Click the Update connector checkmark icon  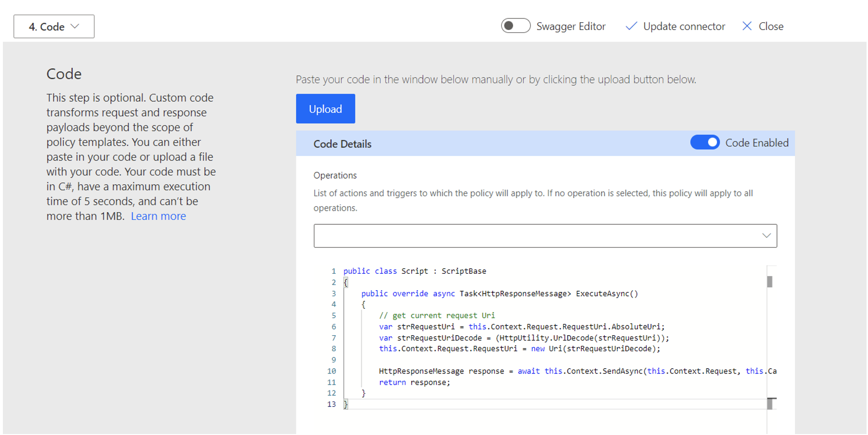631,26
